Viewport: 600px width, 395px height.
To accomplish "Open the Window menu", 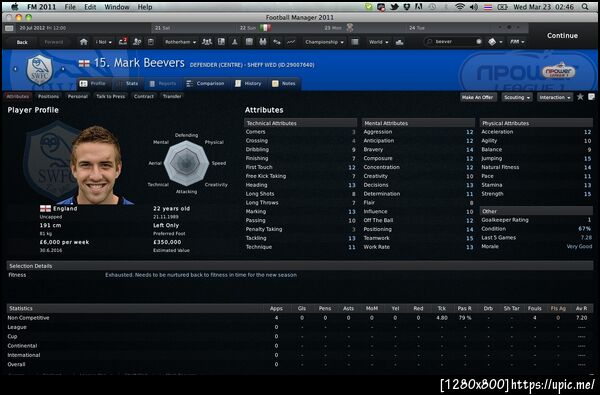I will pyautogui.click(x=117, y=7).
